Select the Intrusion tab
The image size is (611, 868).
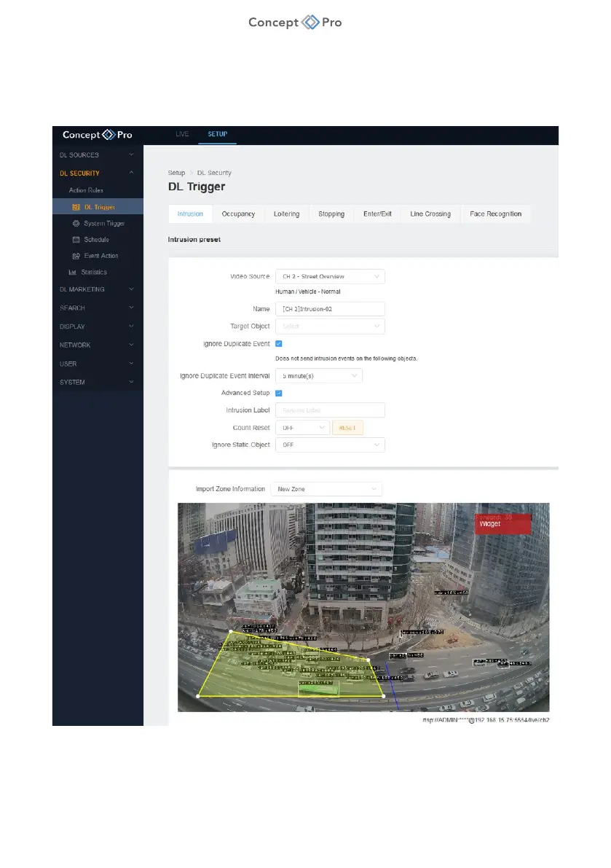click(x=190, y=214)
